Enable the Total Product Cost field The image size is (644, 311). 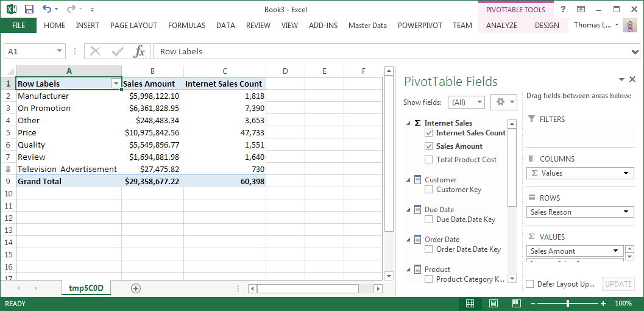[x=430, y=160]
